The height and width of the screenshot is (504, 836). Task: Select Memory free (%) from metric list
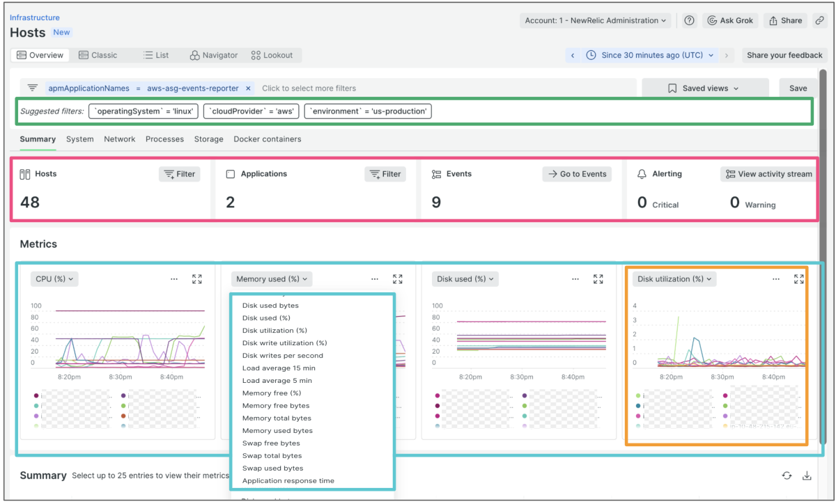click(x=271, y=393)
